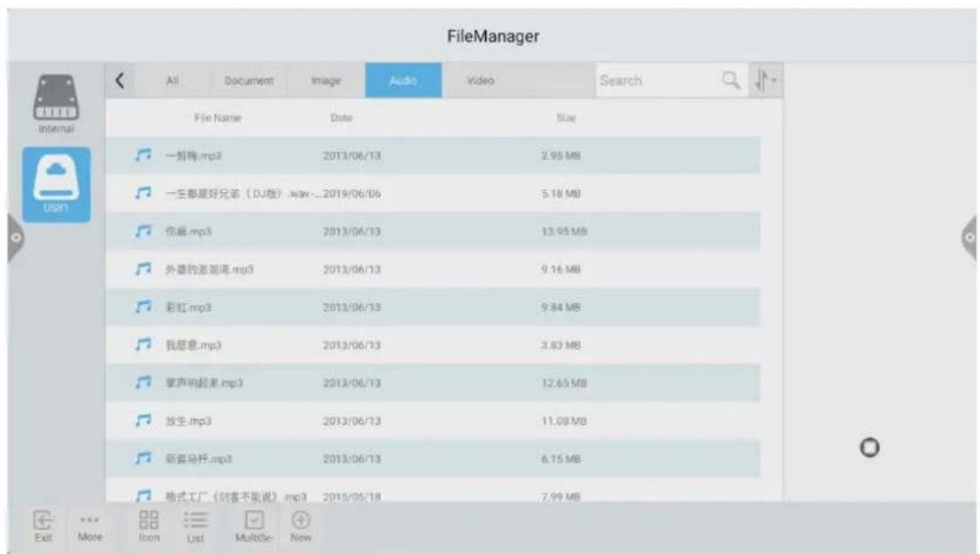
Task: Click music icon of 3.83 MB file
Action: 143,344
